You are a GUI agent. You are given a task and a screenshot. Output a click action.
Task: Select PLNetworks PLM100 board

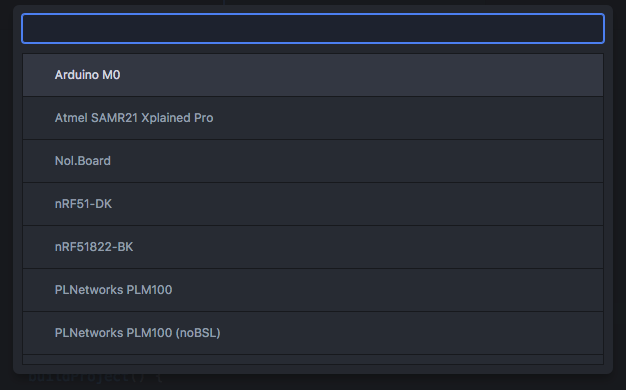(313, 290)
